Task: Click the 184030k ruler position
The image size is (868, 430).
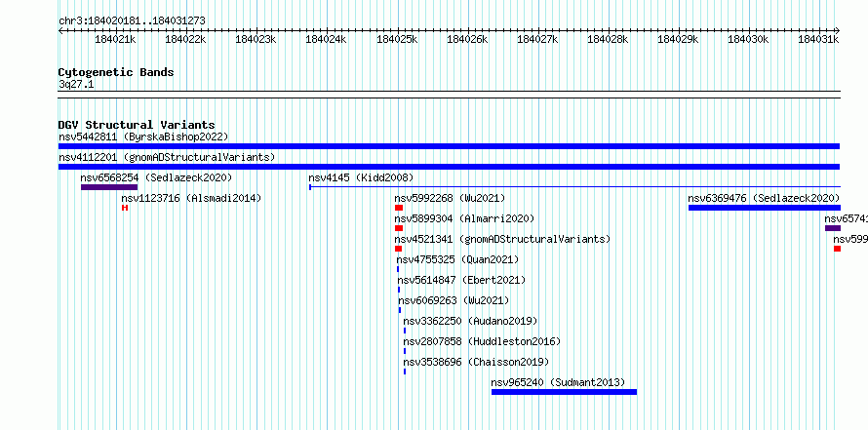Action: pyautogui.click(x=748, y=39)
